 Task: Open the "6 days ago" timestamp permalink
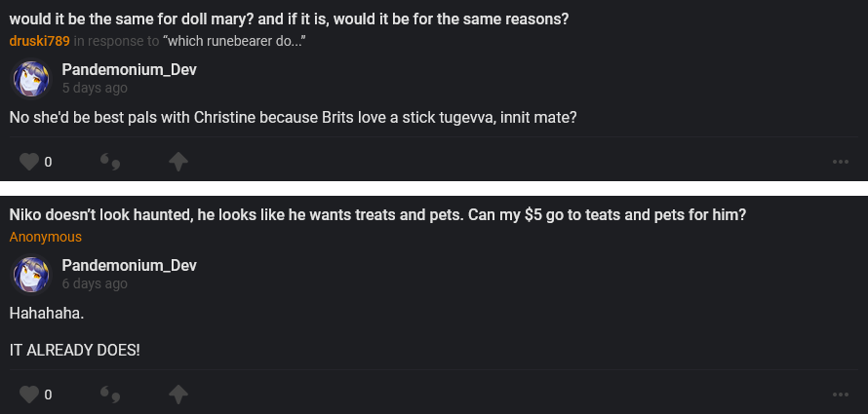click(x=95, y=283)
